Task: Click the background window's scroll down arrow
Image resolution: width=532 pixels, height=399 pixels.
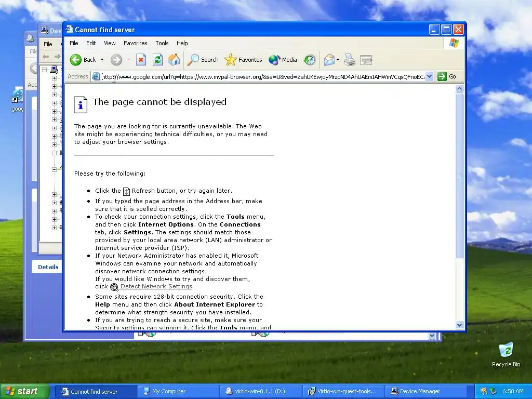Action: (x=432, y=336)
